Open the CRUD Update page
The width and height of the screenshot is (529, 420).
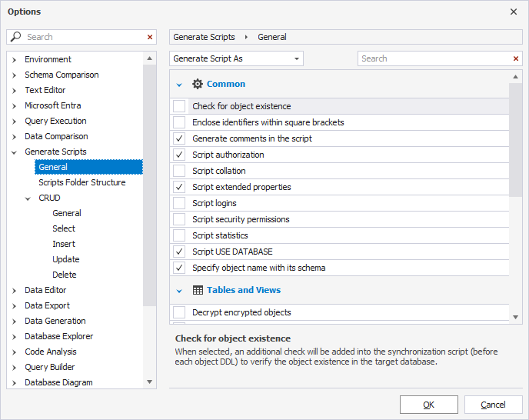(66, 259)
